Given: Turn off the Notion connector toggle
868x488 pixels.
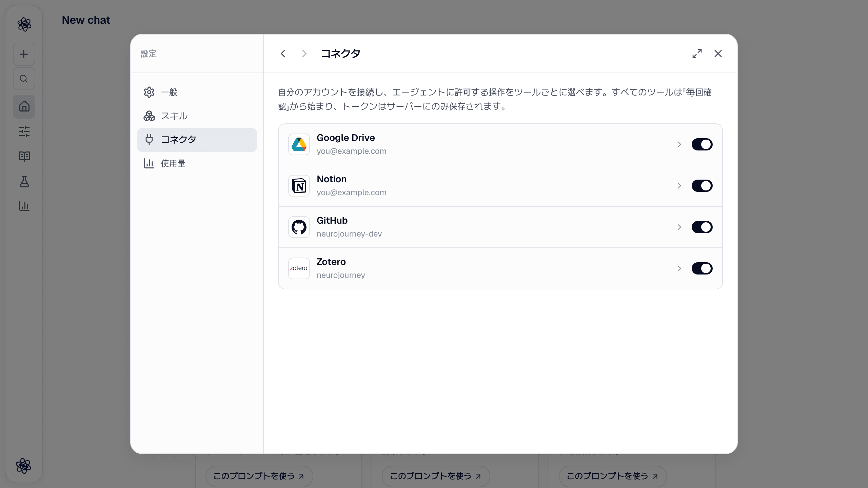Looking at the screenshot, I should coord(702,186).
